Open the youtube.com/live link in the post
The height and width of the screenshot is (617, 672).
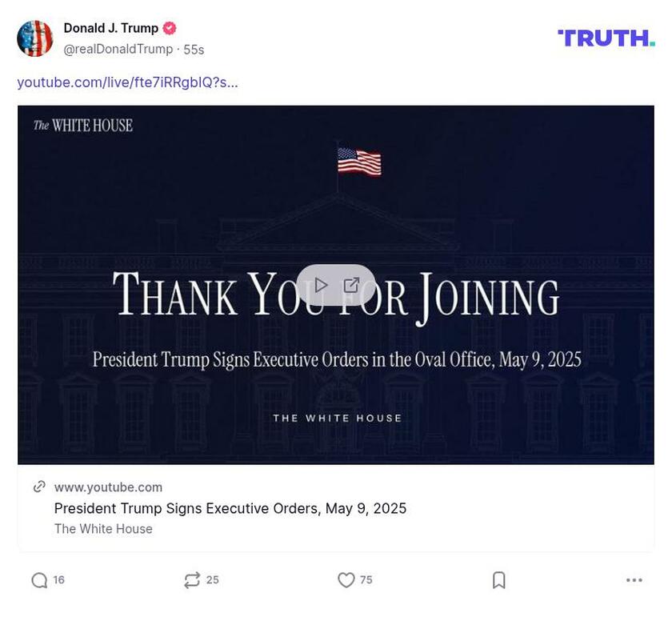coord(128,82)
